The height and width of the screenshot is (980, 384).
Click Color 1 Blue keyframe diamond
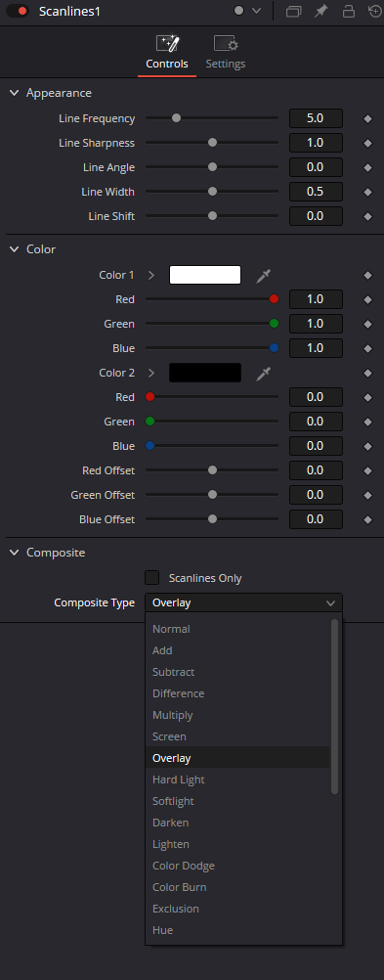tap(367, 348)
